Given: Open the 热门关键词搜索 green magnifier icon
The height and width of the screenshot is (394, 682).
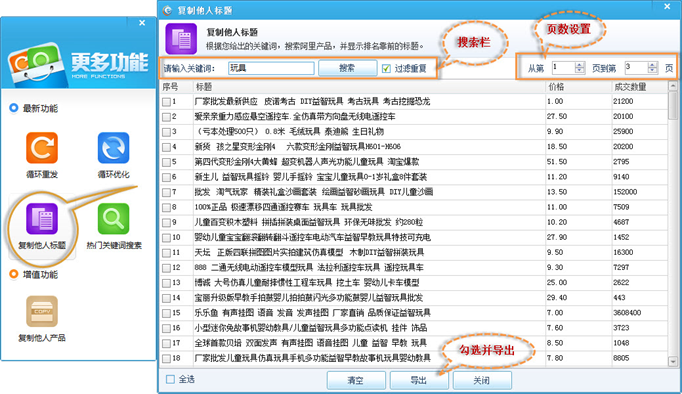Looking at the screenshot, I should click(113, 219).
